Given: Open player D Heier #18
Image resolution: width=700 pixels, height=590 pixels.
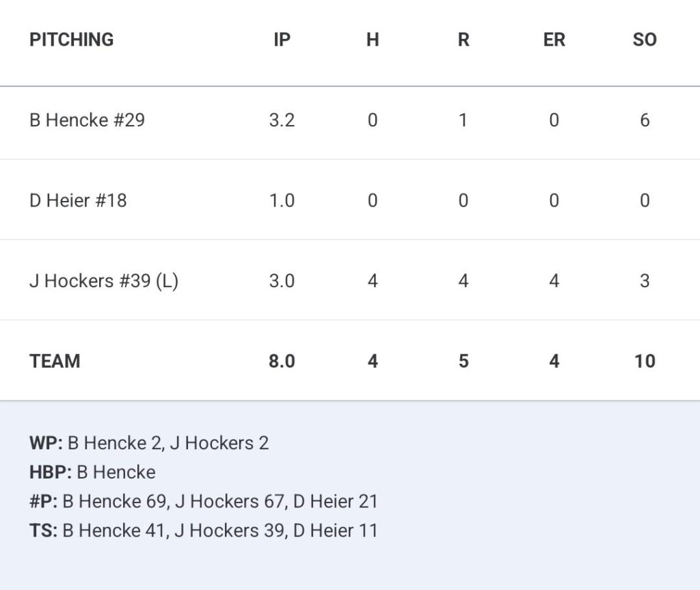Looking at the screenshot, I should pyautogui.click(x=78, y=200).
